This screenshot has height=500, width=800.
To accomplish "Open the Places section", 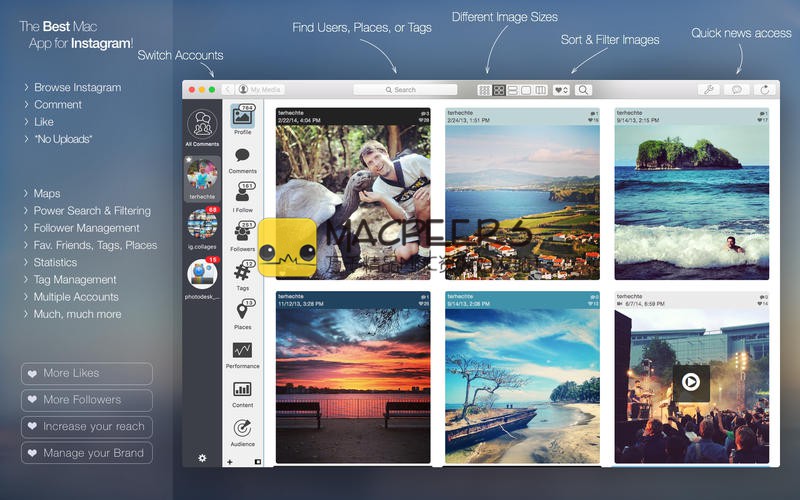I will 242,313.
